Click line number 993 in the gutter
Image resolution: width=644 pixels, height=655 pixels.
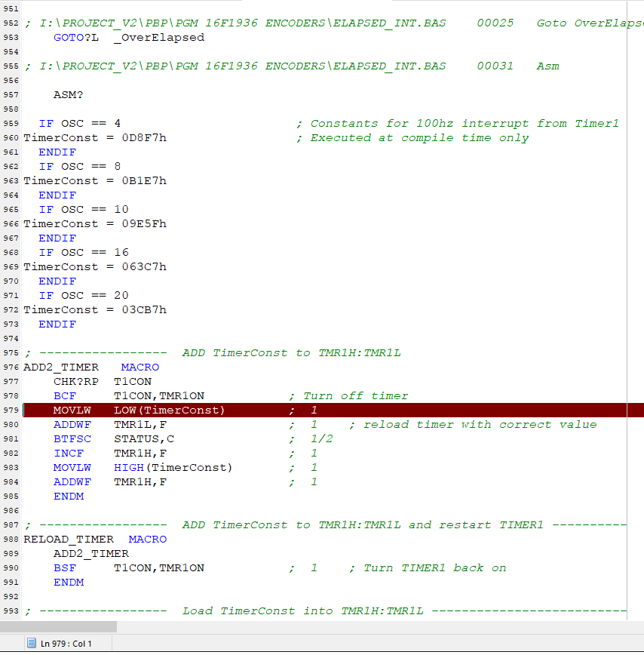click(11, 611)
